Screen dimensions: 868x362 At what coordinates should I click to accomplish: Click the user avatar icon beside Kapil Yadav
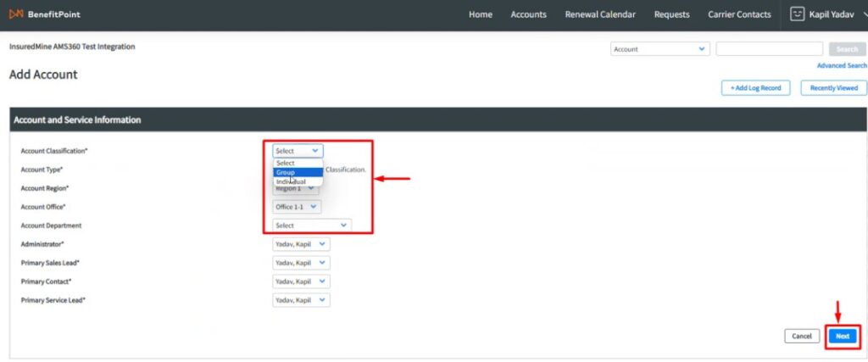[x=797, y=14]
